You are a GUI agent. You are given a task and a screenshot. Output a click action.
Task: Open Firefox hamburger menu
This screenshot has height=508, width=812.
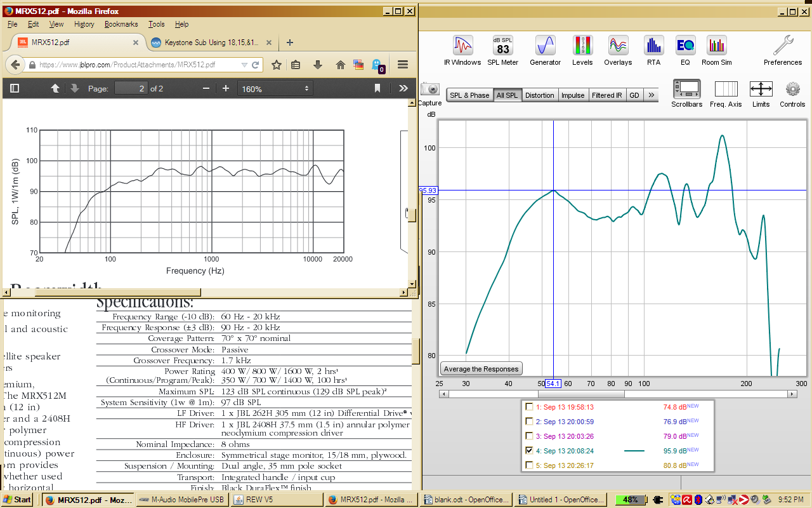click(402, 65)
